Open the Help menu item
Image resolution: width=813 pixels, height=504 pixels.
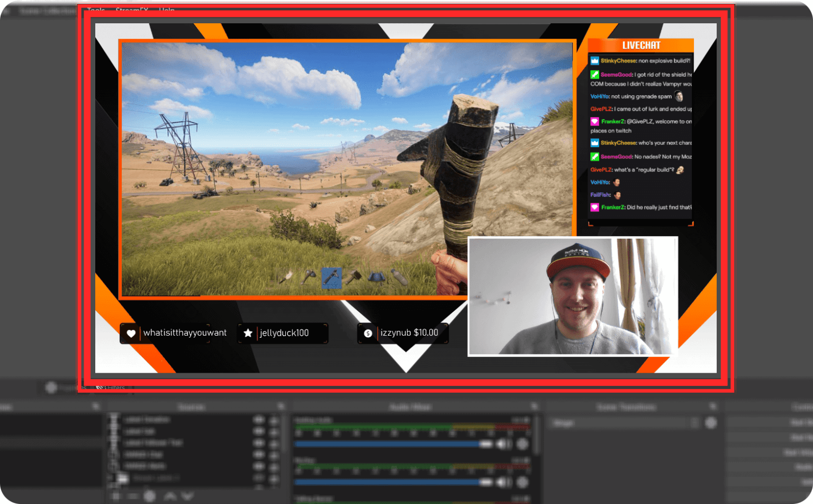pos(167,11)
